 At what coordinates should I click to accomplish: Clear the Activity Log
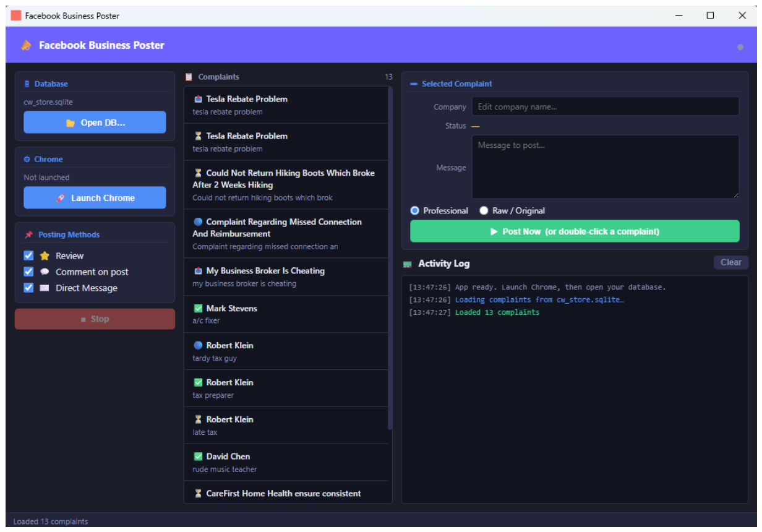coord(730,262)
